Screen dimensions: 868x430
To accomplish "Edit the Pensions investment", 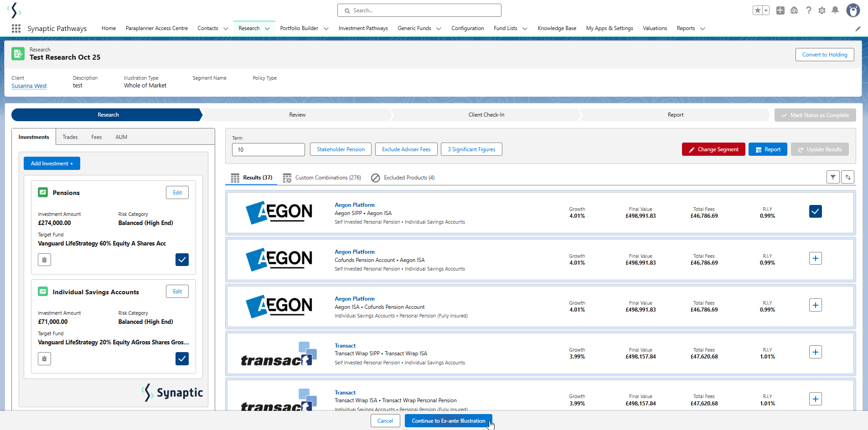I will pyautogui.click(x=177, y=193).
